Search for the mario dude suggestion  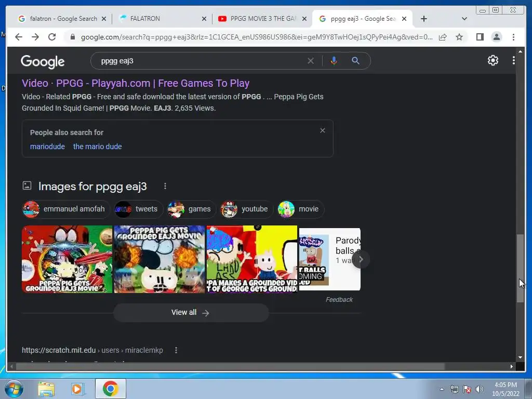(x=97, y=147)
